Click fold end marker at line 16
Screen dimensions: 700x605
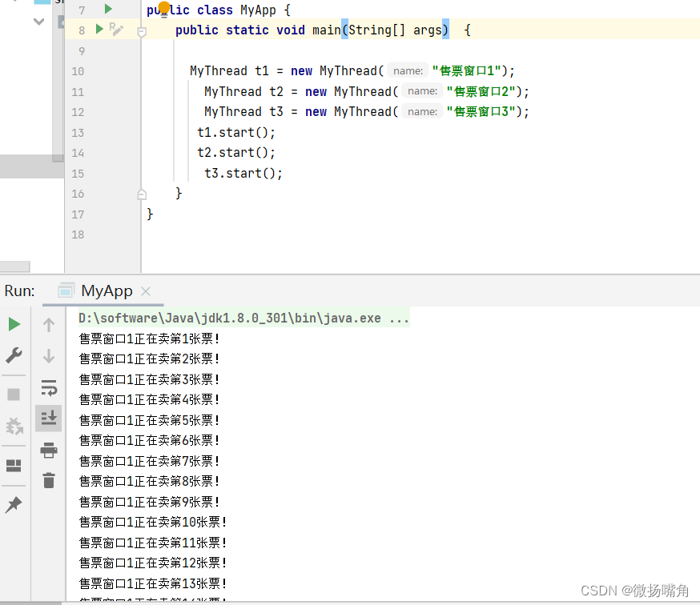tap(142, 194)
